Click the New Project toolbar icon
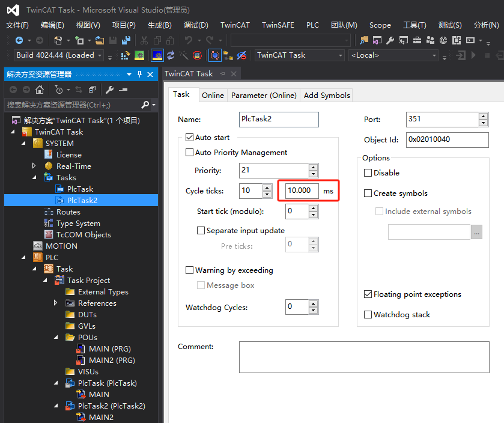The height and width of the screenshot is (423, 504). coord(58,40)
